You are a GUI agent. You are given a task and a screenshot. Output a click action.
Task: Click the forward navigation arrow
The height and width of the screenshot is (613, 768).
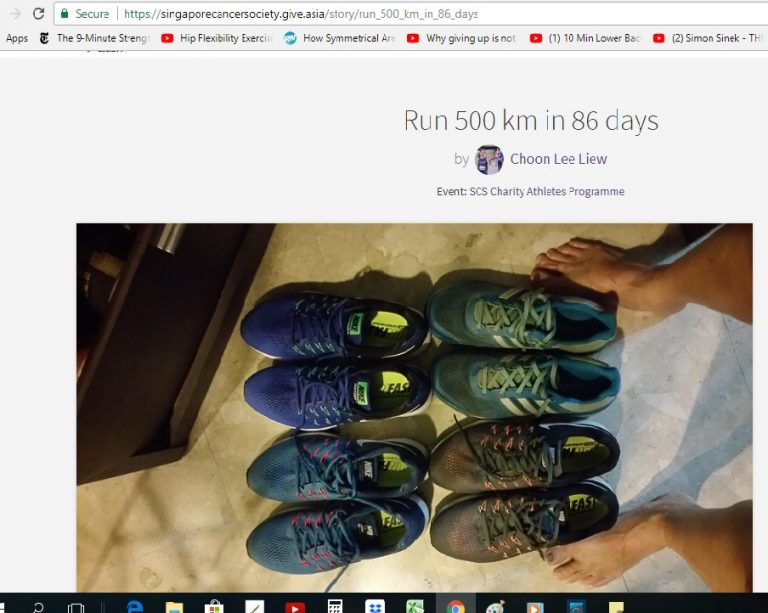pyautogui.click(x=15, y=14)
